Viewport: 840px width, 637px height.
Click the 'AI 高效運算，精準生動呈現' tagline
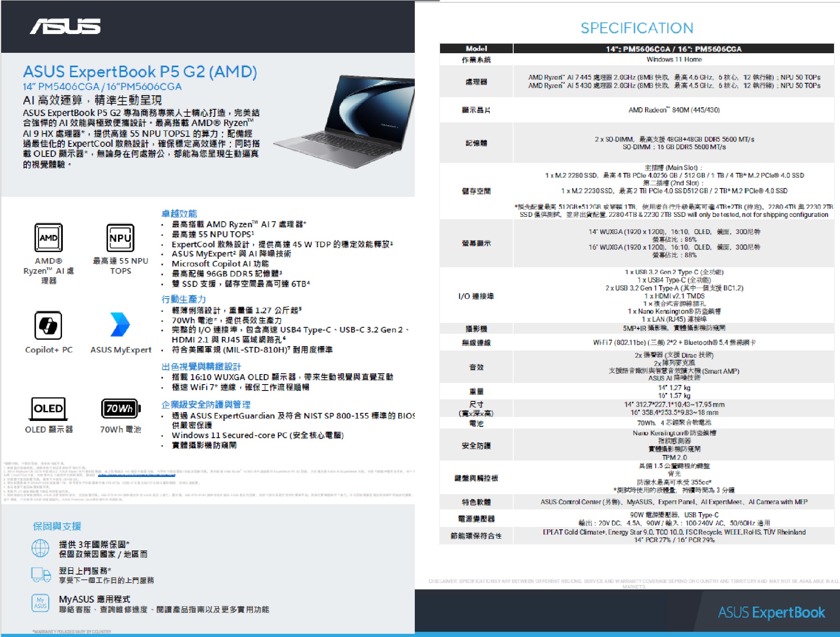(92, 100)
